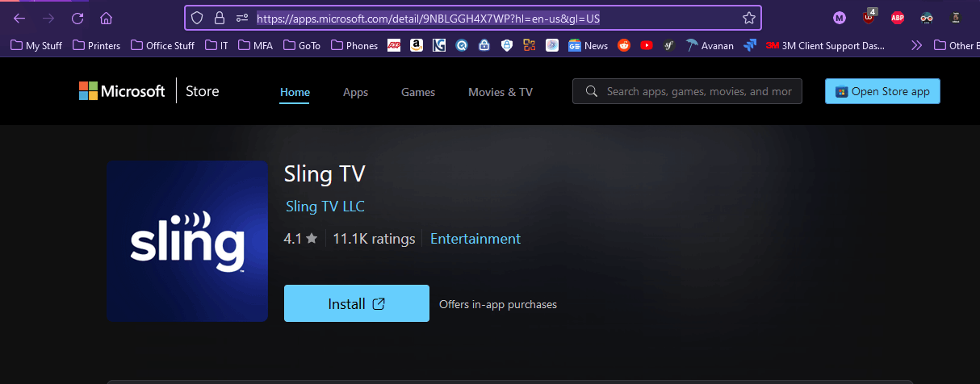The height and width of the screenshot is (384, 980).
Task: Select the Home tab
Action: click(x=295, y=92)
